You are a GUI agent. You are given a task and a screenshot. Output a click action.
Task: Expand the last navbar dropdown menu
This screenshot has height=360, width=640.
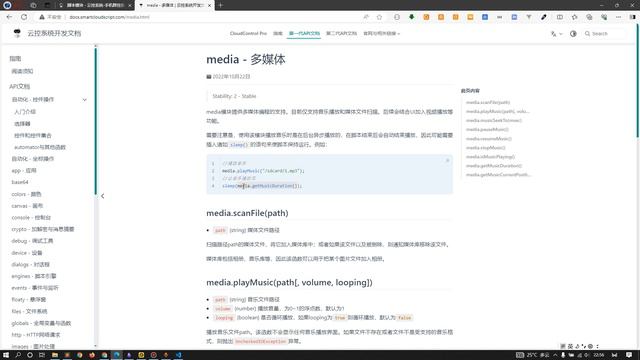[x=382, y=33]
